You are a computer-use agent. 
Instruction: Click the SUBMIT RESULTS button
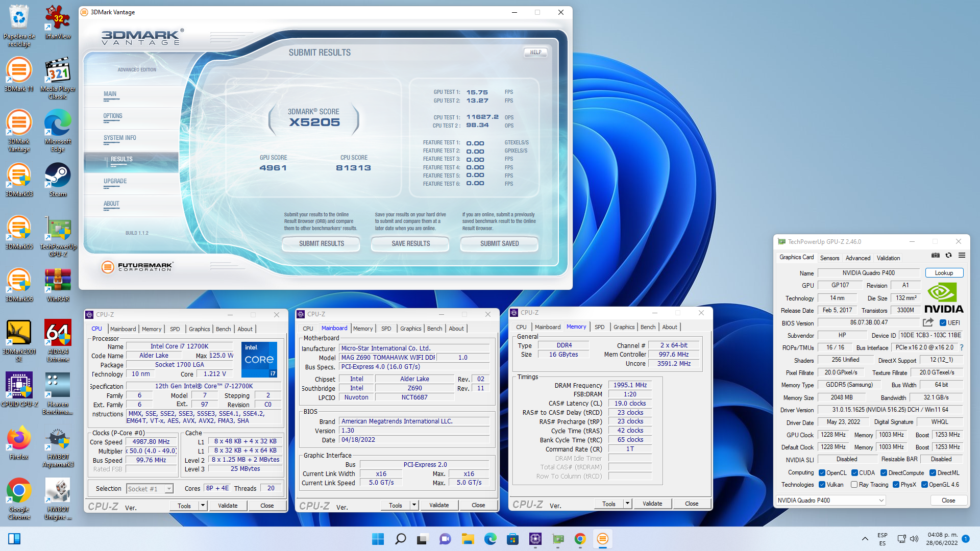pos(322,243)
